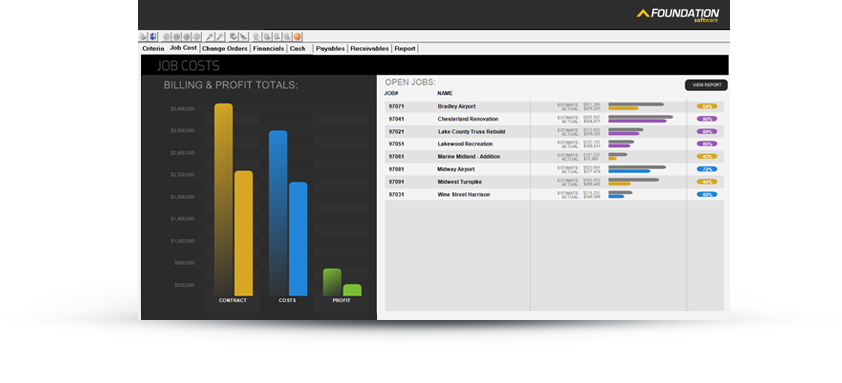
Task: Go to the Cash tab
Action: 297,48
